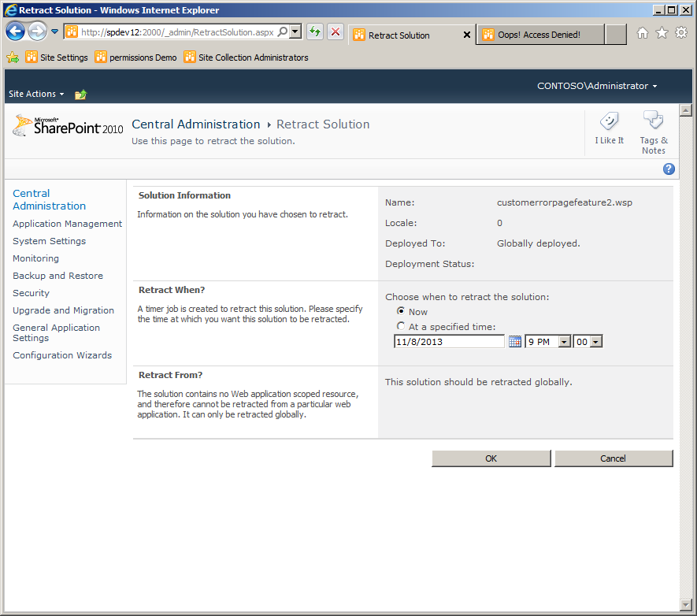Open the Application Management link
Screen dimensions: 697x616
point(67,224)
